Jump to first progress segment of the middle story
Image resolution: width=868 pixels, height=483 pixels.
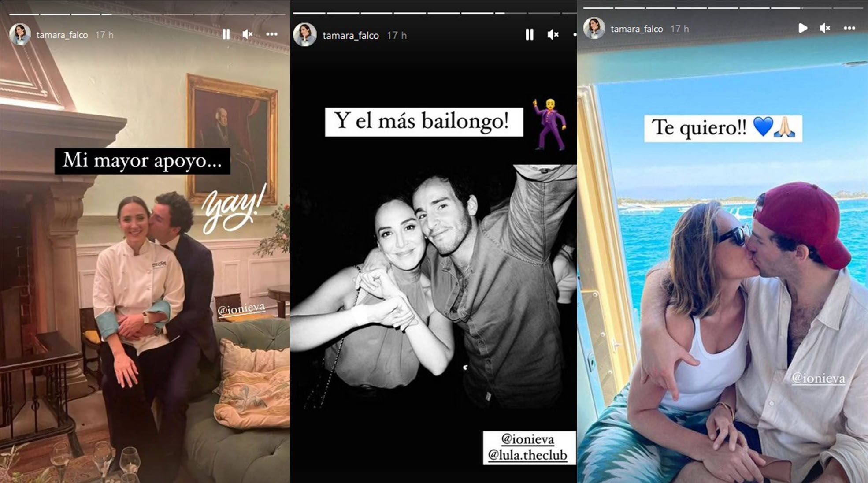tap(309, 13)
